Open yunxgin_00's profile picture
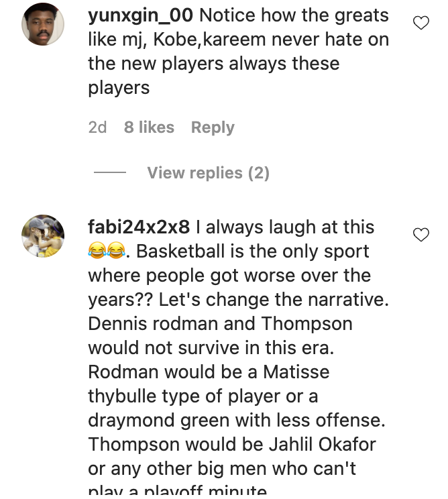 (x=43, y=24)
